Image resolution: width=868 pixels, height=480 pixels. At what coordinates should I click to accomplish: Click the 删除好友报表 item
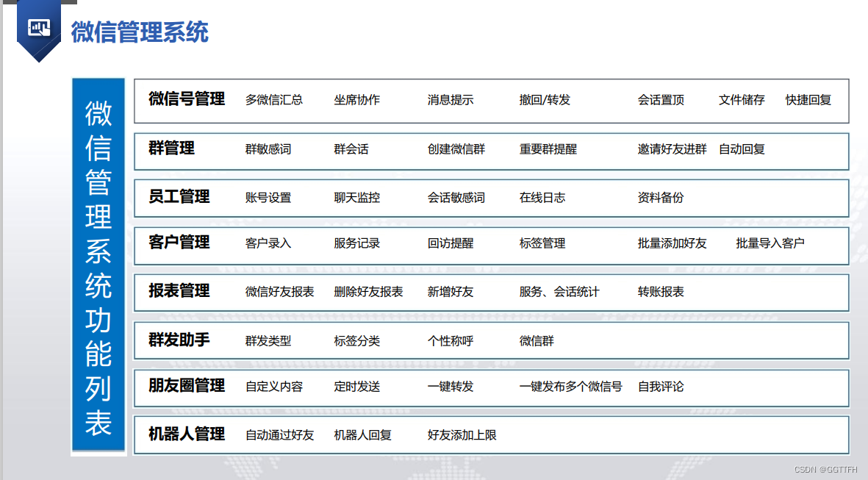[x=368, y=292]
